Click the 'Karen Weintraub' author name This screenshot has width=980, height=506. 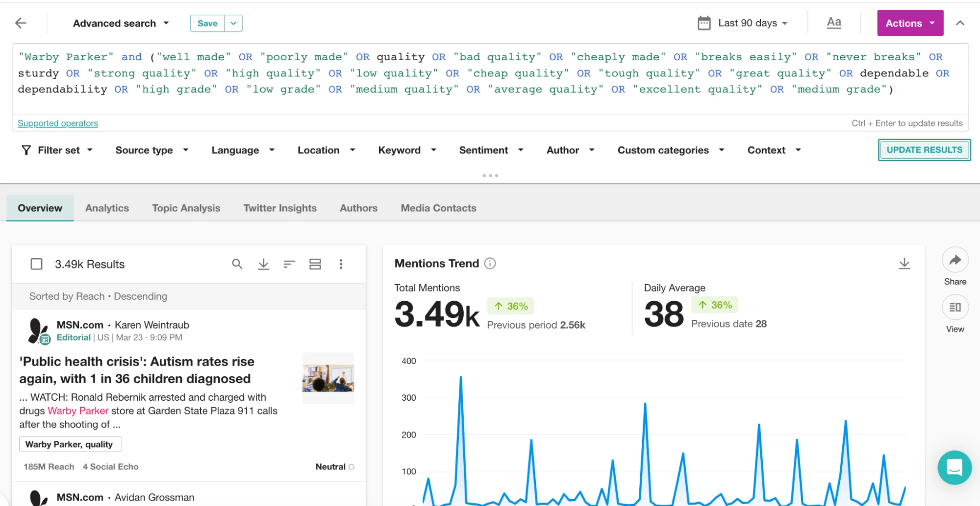[152, 325]
